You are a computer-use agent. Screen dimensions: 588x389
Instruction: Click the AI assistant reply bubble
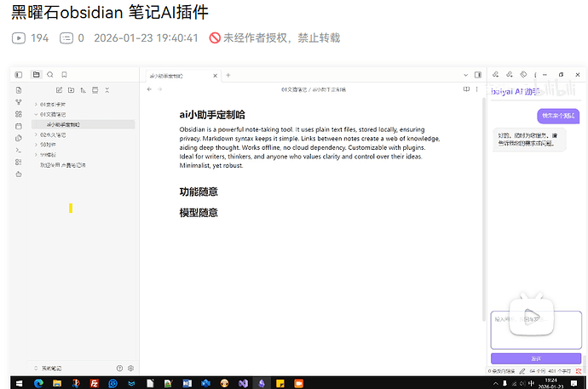pyautogui.click(x=528, y=140)
